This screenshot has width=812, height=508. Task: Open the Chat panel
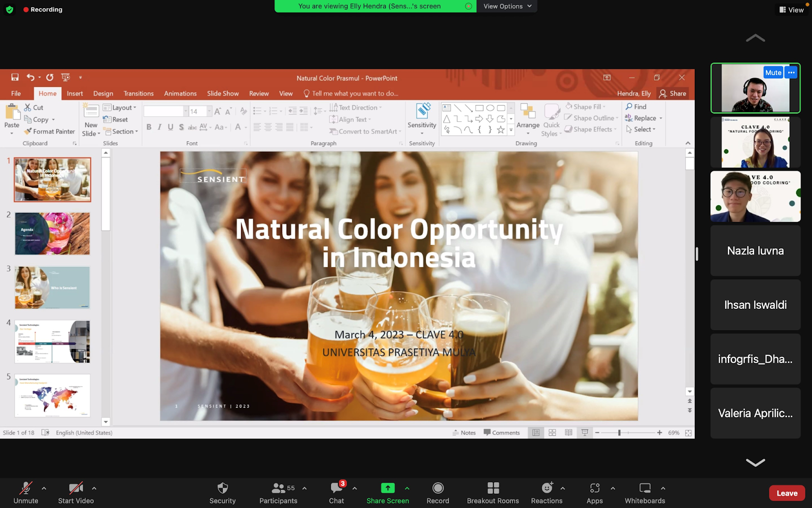click(336, 488)
